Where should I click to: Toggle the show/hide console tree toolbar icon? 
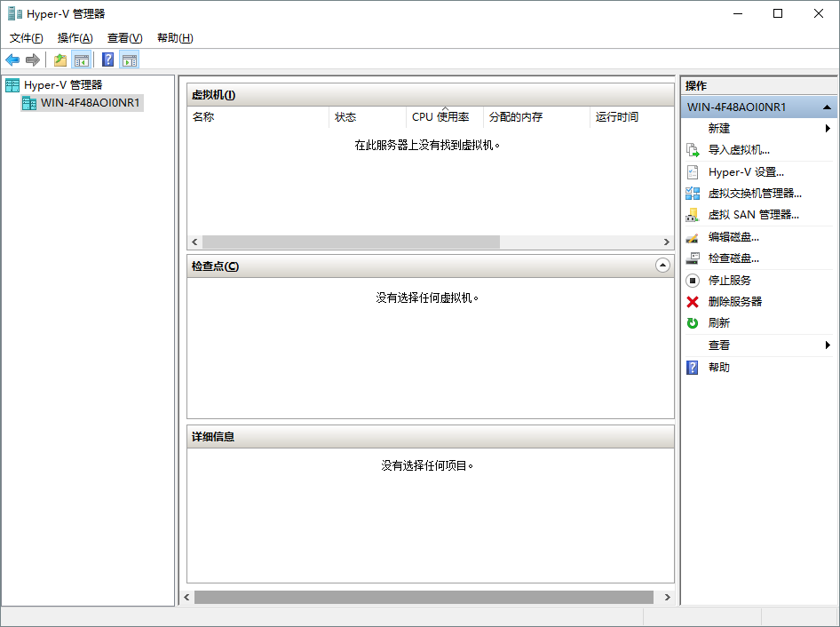(x=82, y=60)
